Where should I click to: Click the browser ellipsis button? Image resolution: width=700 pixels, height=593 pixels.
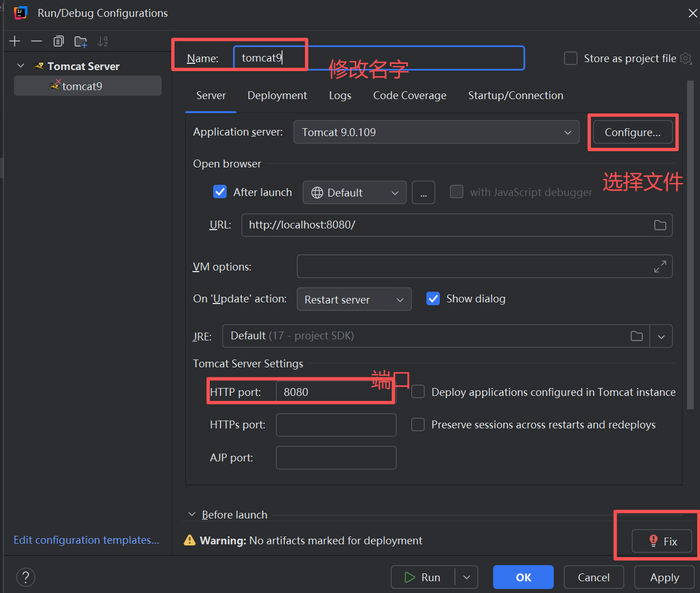(x=424, y=193)
